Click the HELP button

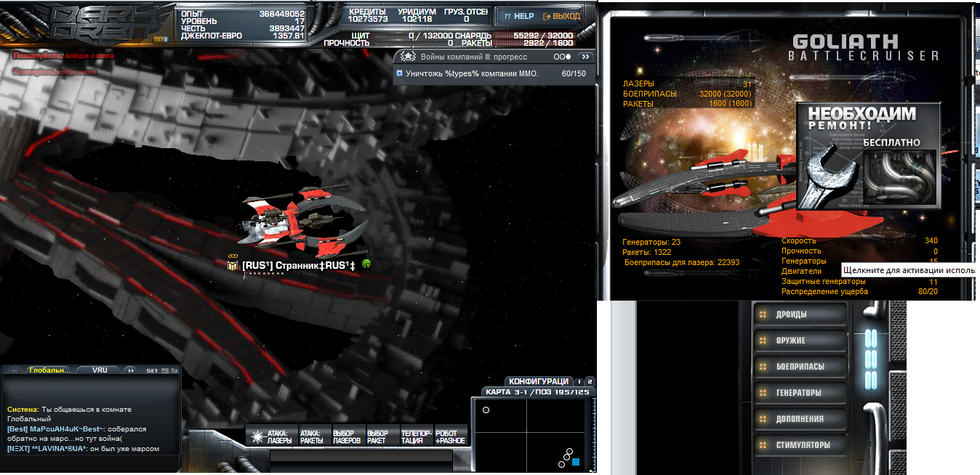click(x=519, y=16)
